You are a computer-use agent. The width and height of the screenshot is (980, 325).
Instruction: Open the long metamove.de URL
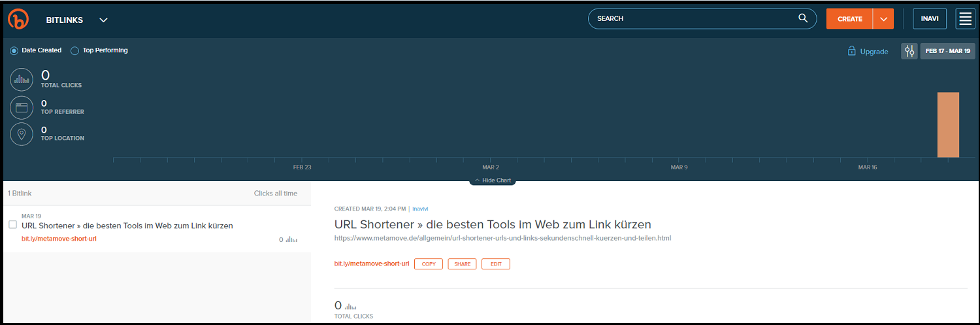[x=502, y=238]
